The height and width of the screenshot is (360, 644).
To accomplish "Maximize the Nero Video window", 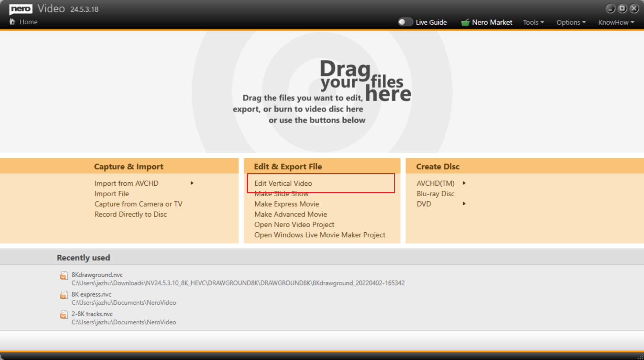I will coord(622,9).
